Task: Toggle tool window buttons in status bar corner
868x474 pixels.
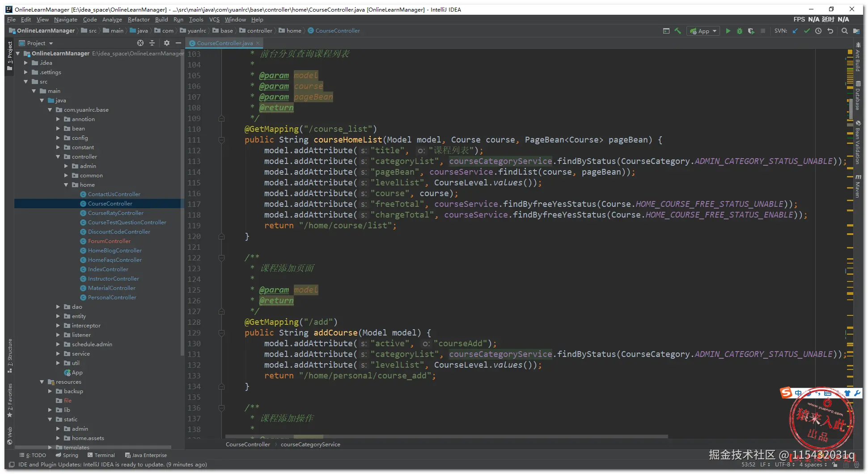Action: click(x=12, y=465)
